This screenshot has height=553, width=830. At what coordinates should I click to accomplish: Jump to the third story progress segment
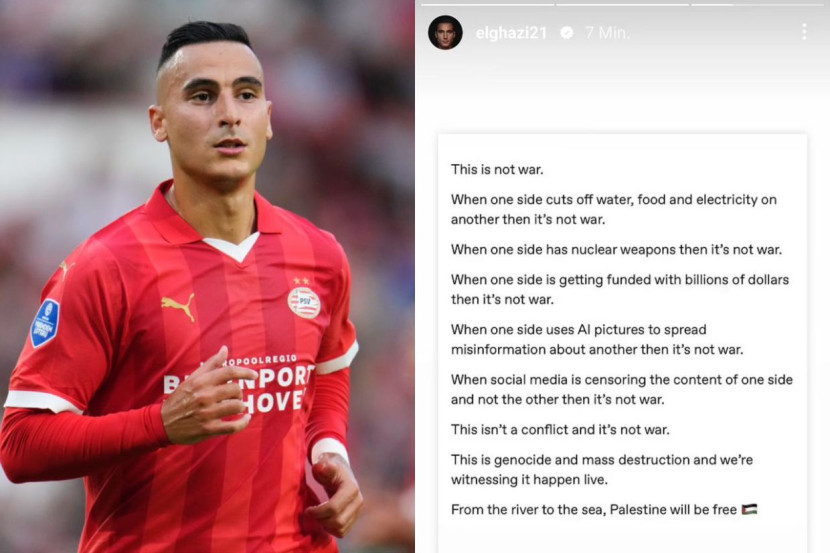757,5
